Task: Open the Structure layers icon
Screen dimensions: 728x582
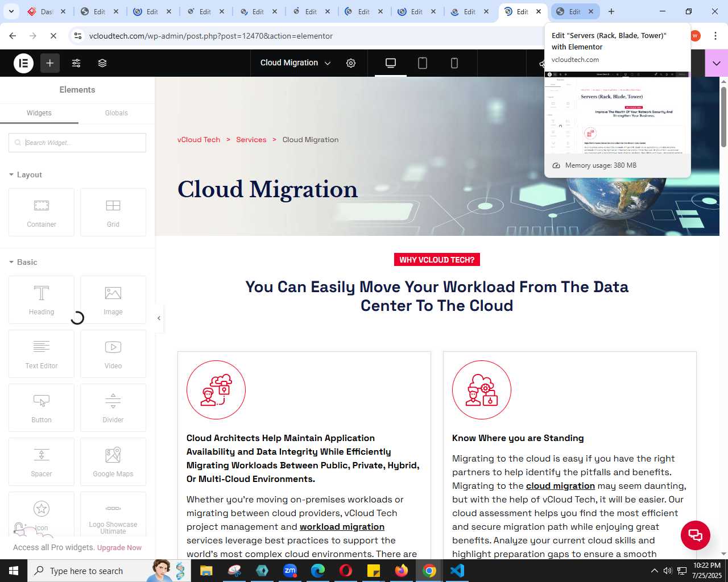Action: pos(102,63)
